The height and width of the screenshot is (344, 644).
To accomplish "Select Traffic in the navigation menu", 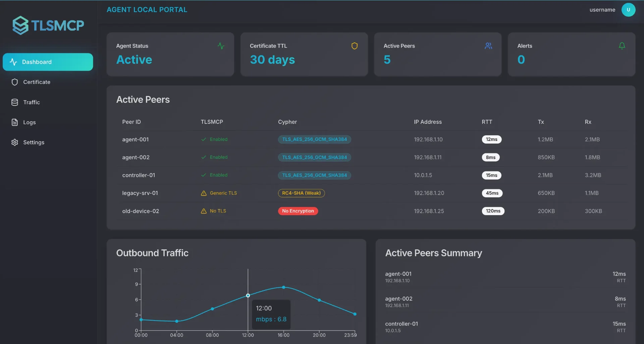I will tap(32, 102).
